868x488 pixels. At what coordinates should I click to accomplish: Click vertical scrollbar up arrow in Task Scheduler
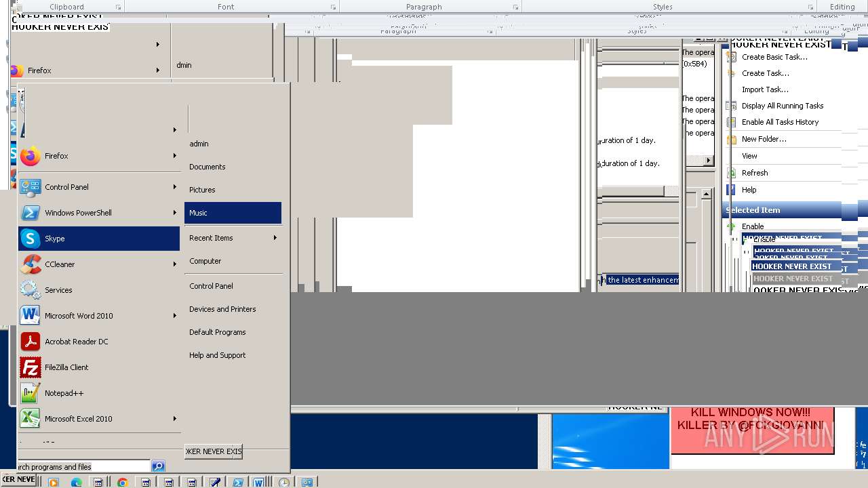[706, 194]
